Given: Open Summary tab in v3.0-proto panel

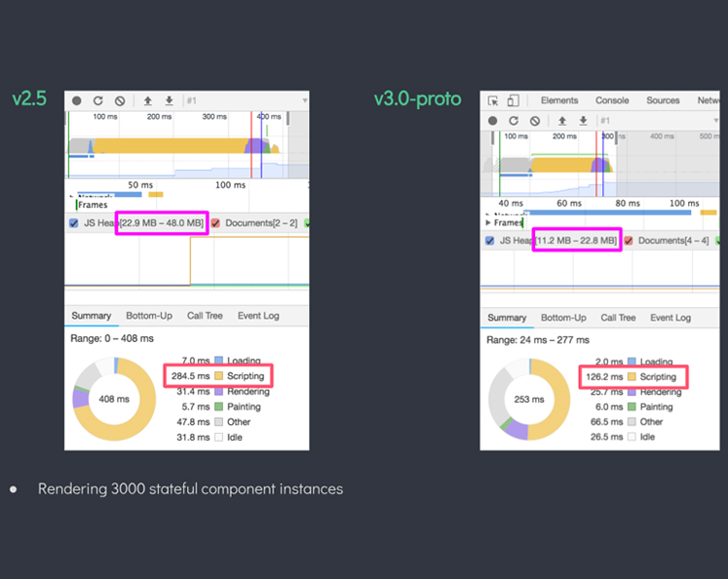Looking at the screenshot, I should coord(507,318).
